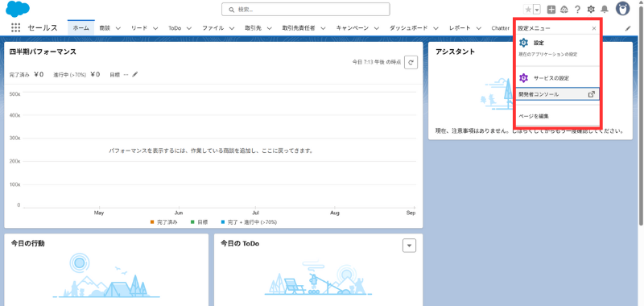This screenshot has height=306, width=644.
Task: Click the search box 検索...
Action: pyautogui.click(x=306, y=10)
